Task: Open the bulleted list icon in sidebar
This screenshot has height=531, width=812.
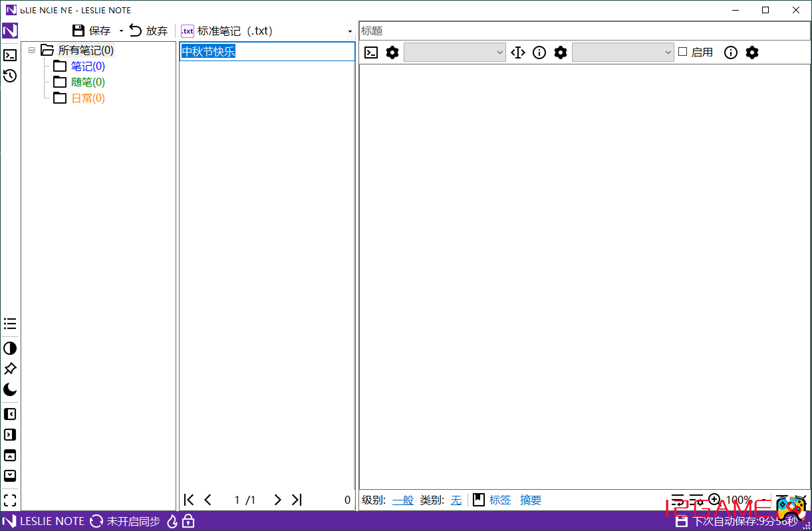Action: [x=10, y=324]
